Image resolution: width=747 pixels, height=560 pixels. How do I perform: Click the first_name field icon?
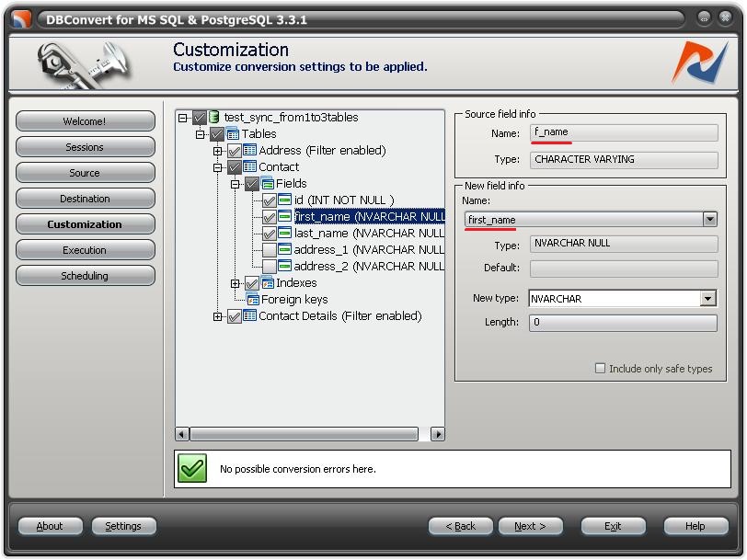(285, 216)
